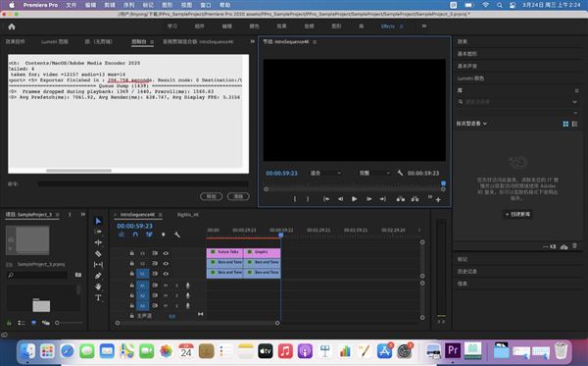Select the Effects workspace tab
The width and height of the screenshot is (588, 366).
(388, 26)
